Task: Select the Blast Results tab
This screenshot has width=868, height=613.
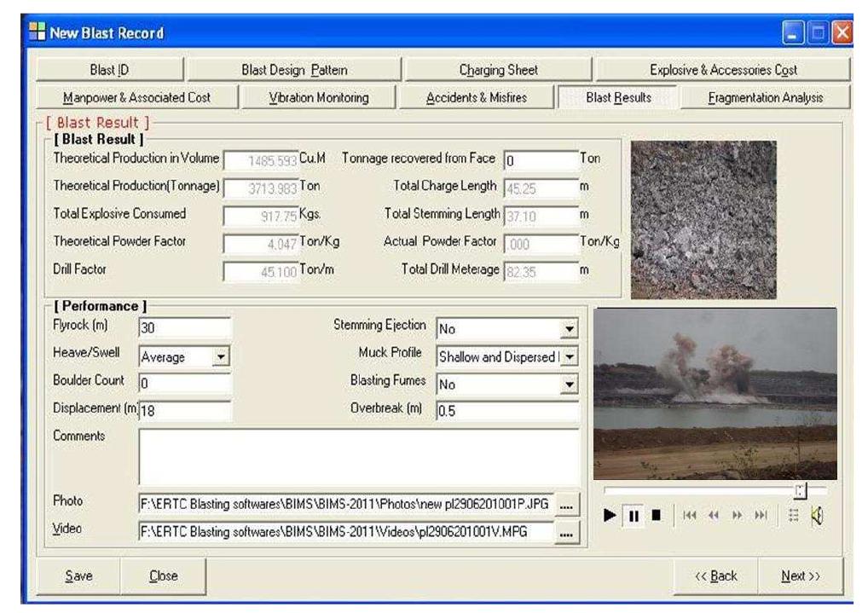Action: point(618,97)
